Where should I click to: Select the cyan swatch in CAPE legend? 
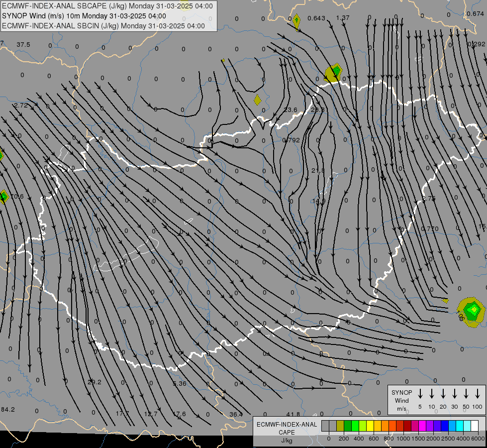pos(459,426)
